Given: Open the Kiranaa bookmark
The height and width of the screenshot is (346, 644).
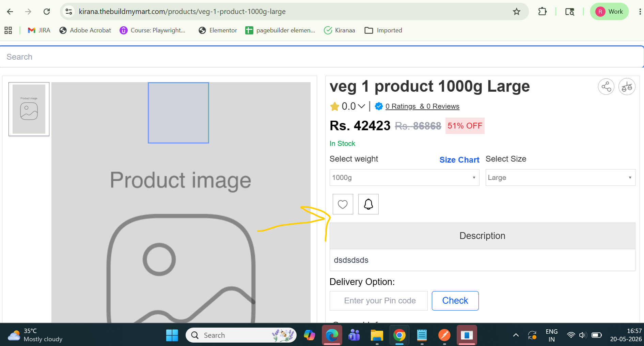Looking at the screenshot, I should pos(339,30).
